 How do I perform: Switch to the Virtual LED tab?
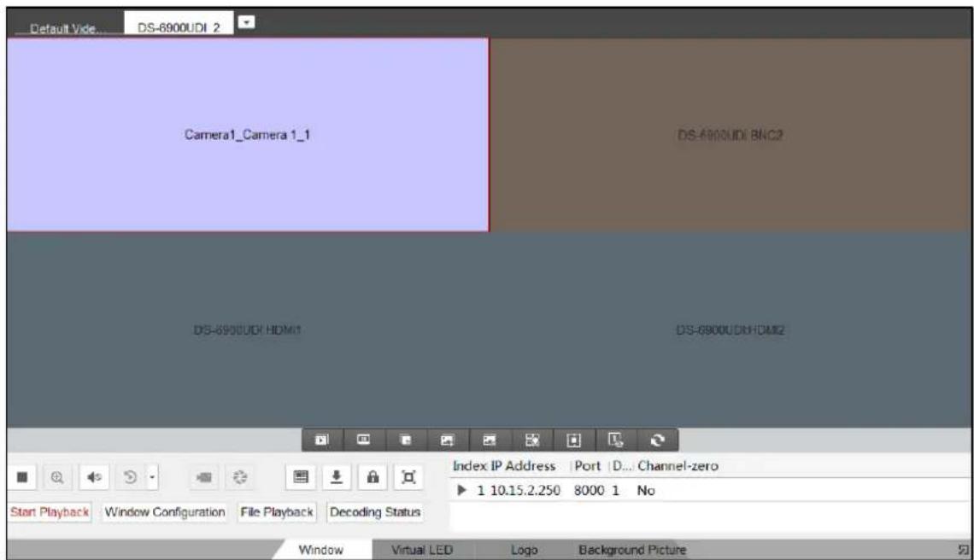point(422,550)
